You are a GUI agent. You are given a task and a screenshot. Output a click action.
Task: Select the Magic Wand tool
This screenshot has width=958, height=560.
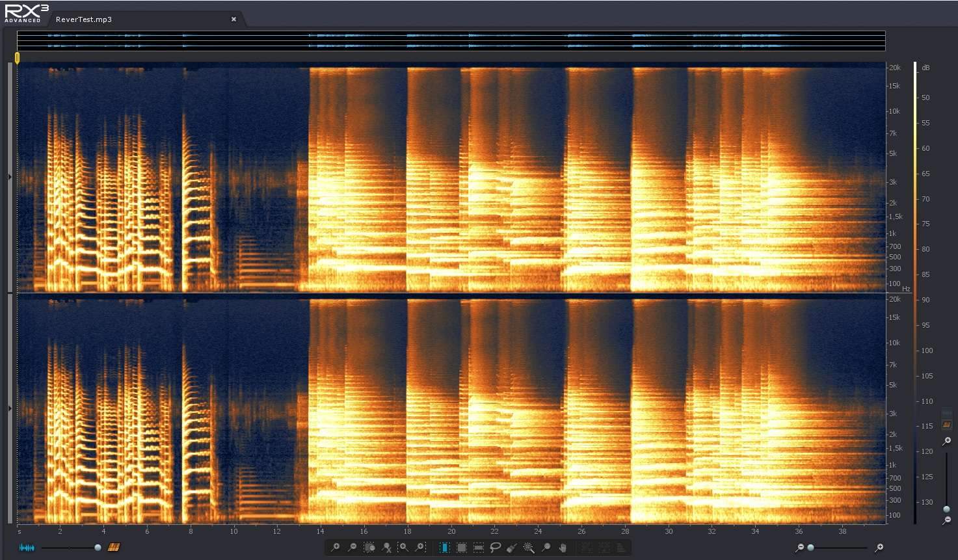pos(529,548)
